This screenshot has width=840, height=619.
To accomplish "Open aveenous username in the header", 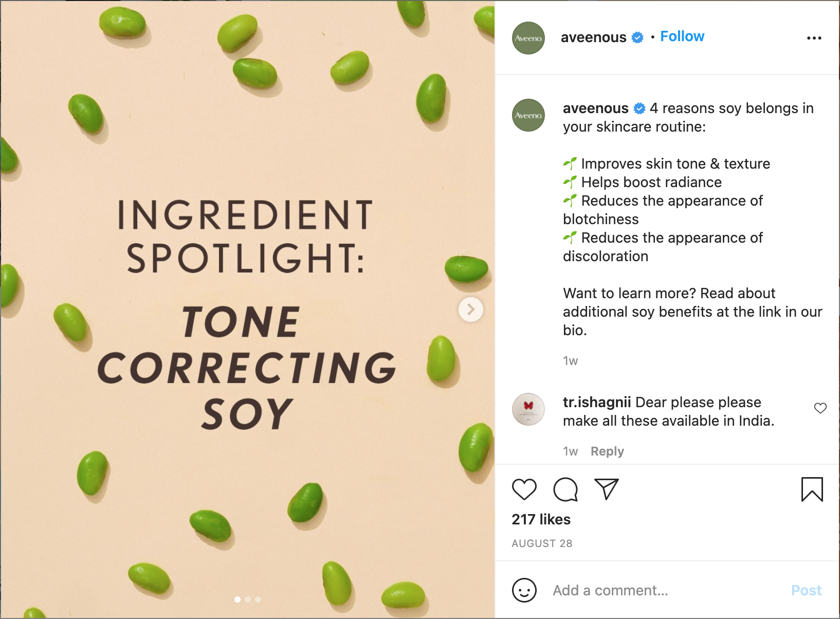I will tap(593, 38).
